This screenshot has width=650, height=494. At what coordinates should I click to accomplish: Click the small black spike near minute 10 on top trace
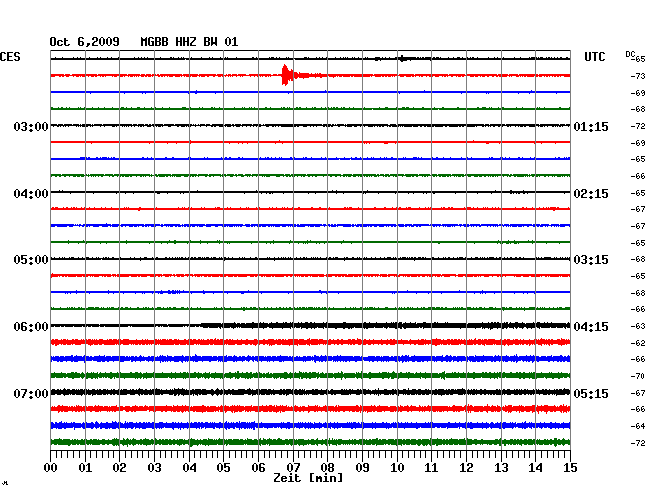402,59
